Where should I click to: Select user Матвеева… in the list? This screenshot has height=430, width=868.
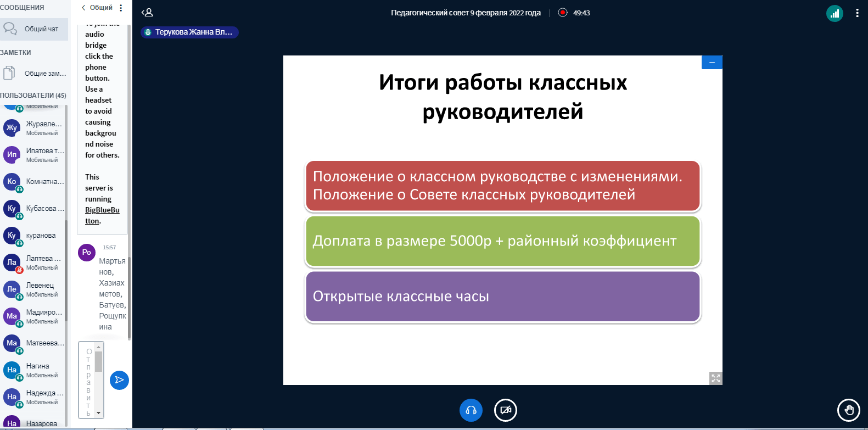pos(33,343)
